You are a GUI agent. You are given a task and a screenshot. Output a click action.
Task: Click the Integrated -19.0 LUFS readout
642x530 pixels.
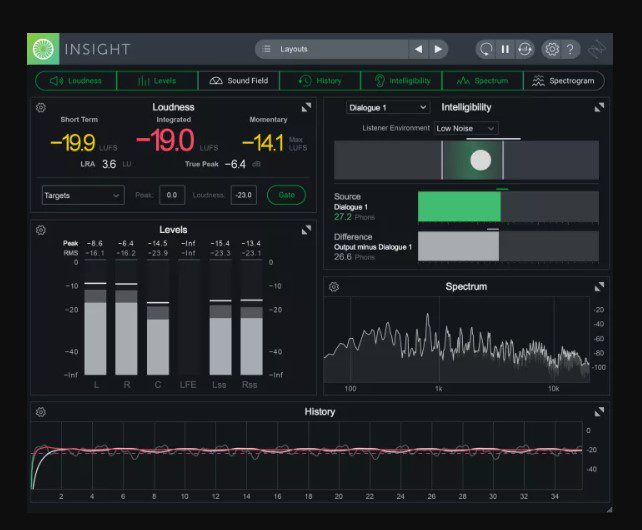(165, 140)
